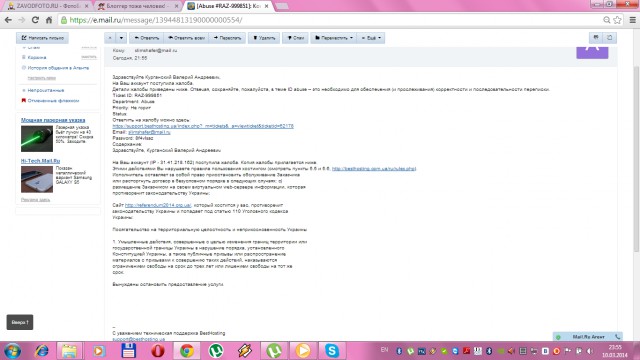Expand the Ещё dropdown menu
The height and width of the screenshot is (360, 640).
click(x=371, y=38)
